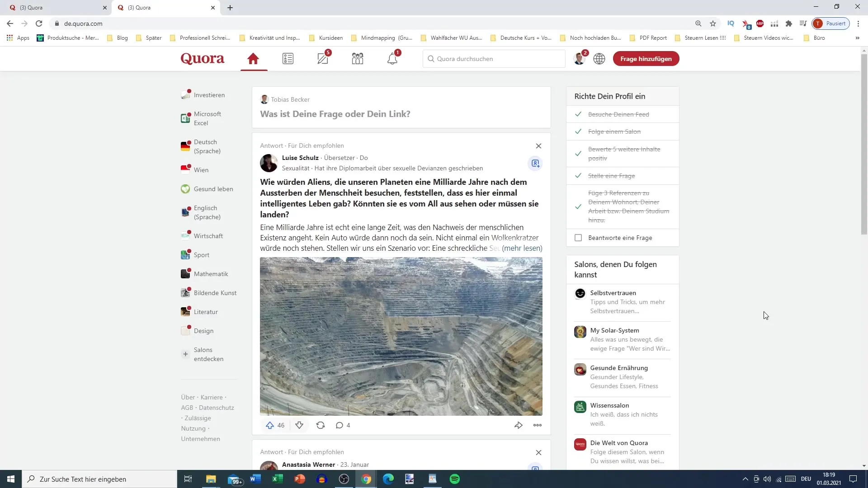The height and width of the screenshot is (488, 868).
Task: Click the global/language globe icon
Action: tap(599, 58)
